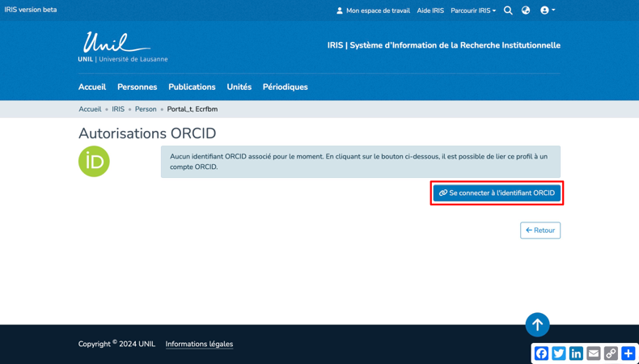Screen dimensions: 639x364
Task: Go to the Personnes menu item
Action: point(137,87)
